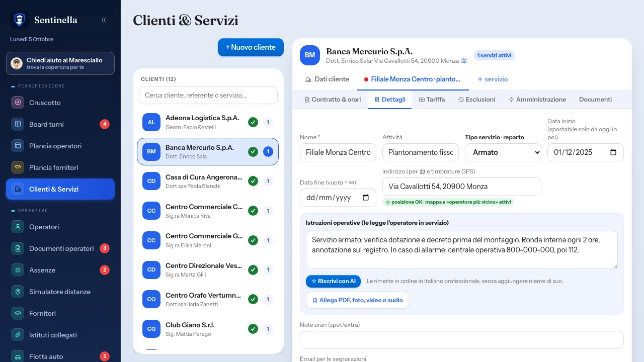Switch to the Dati cliente tab
The width and height of the screenshot is (644, 362).
pyautogui.click(x=327, y=79)
